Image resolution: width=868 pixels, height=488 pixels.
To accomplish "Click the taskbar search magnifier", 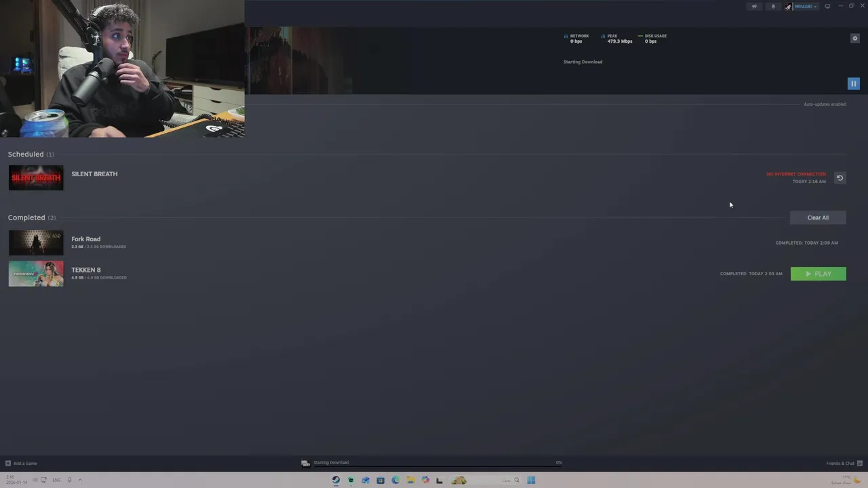I will point(517,480).
